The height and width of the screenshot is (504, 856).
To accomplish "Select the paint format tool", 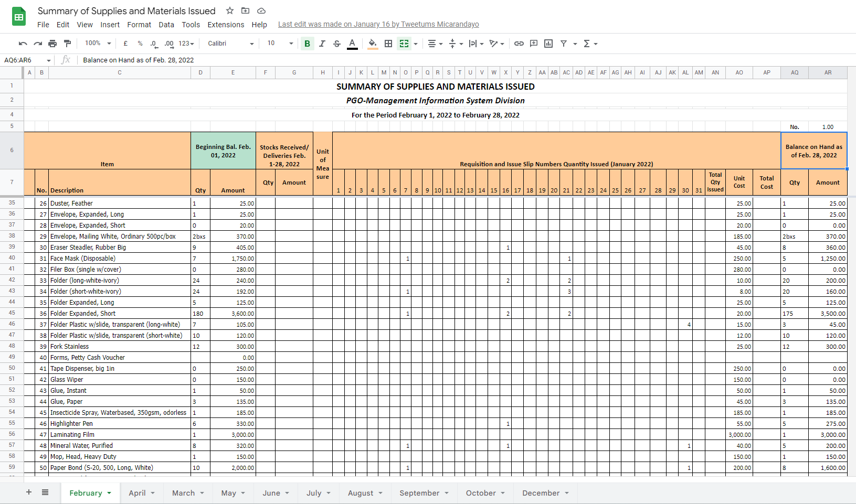I will tap(67, 44).
